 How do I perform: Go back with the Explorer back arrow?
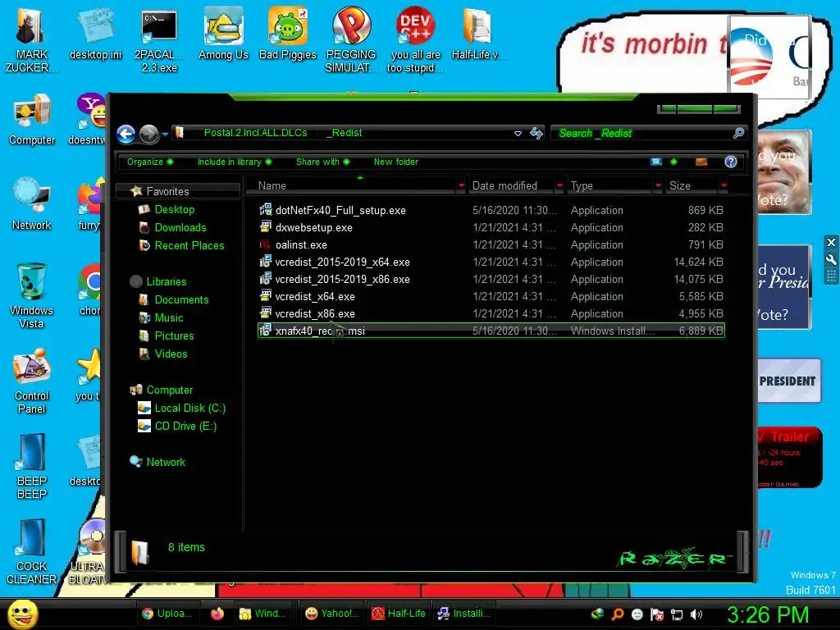click(126, 134)
